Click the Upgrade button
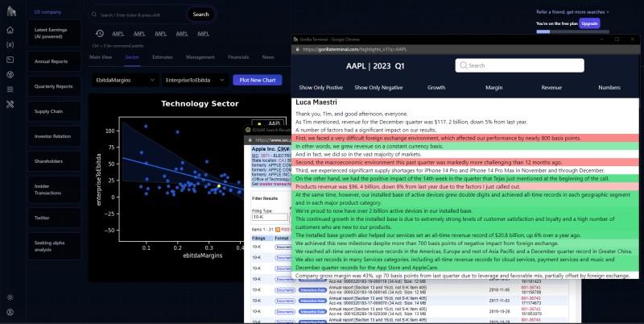644x324 pixels. (589, 23)
